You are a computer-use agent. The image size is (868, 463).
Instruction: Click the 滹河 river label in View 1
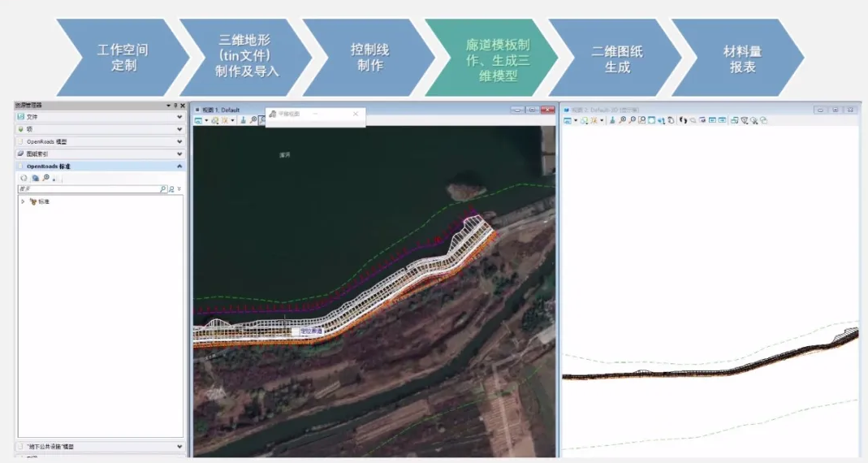(284, 155)
